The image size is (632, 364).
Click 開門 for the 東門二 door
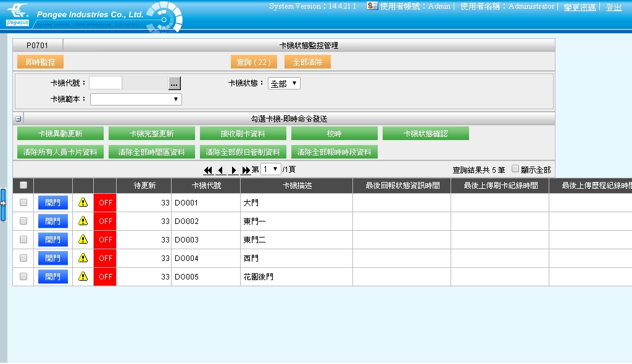52,239
